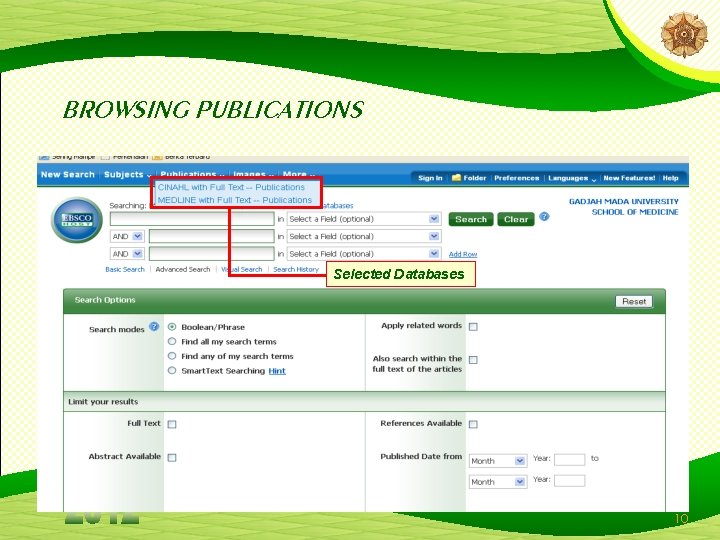Check the Full Text limiter
Screen dimensions: 720x540
[172, 424]
